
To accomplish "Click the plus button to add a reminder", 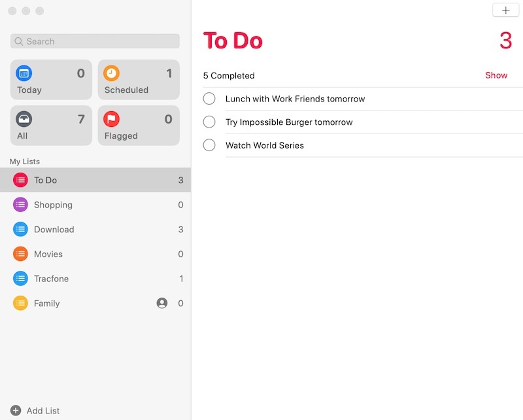I will click(x=505, y=10).
